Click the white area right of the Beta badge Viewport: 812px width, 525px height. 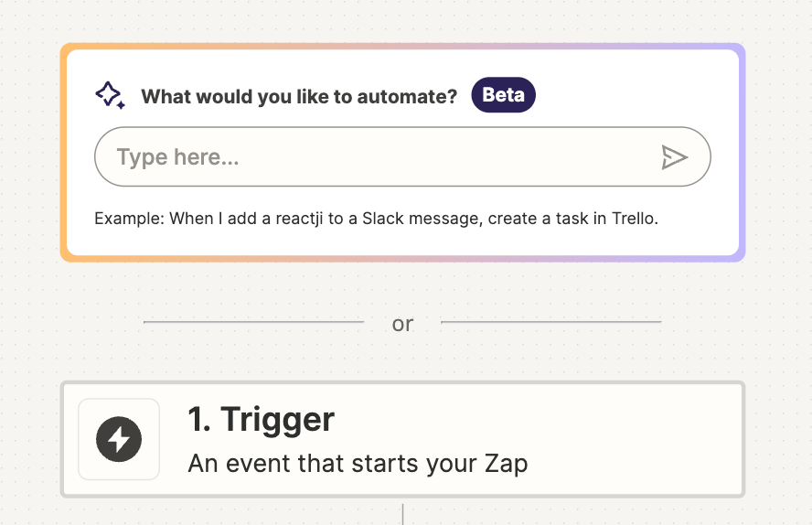tap(631, 95)
